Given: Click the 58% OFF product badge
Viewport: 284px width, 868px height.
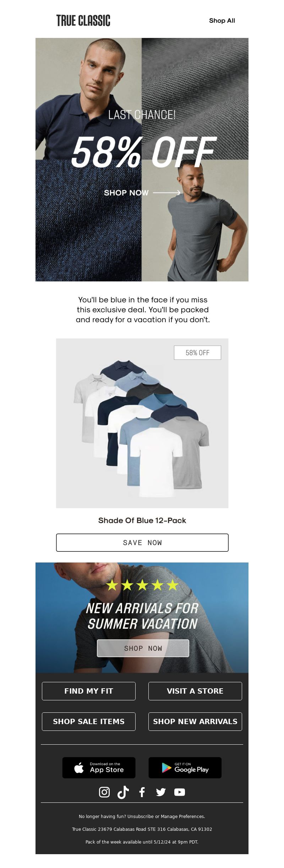Looking at the screenshot, I should [x=197, y=353].
